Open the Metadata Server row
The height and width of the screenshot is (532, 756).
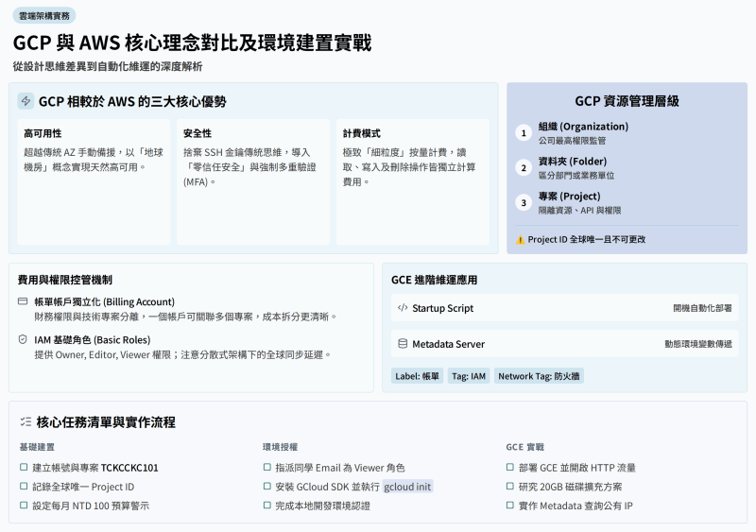click(564, 343)
